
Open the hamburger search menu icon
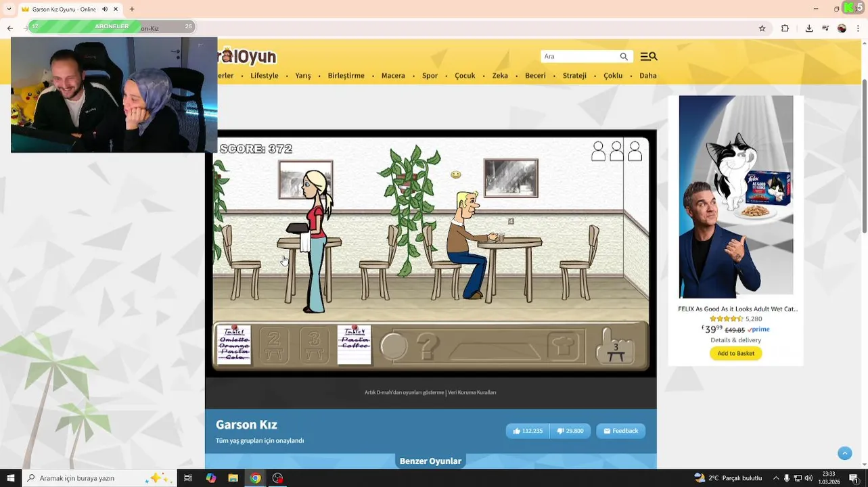pyautogui.click(x=648, y=56)
